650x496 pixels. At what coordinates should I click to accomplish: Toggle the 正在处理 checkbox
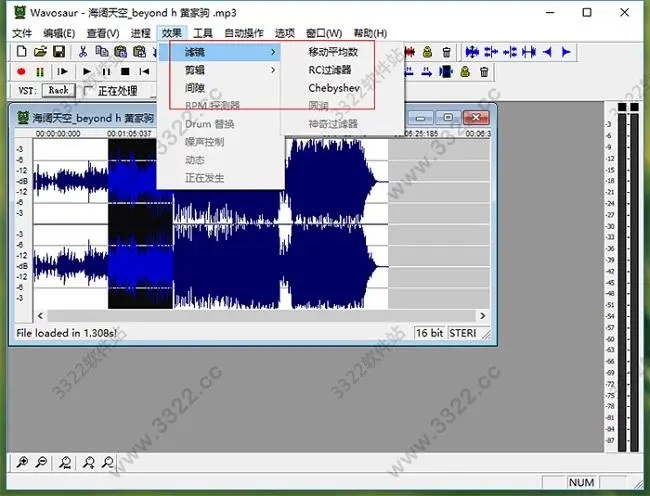[x=90, y=90]
